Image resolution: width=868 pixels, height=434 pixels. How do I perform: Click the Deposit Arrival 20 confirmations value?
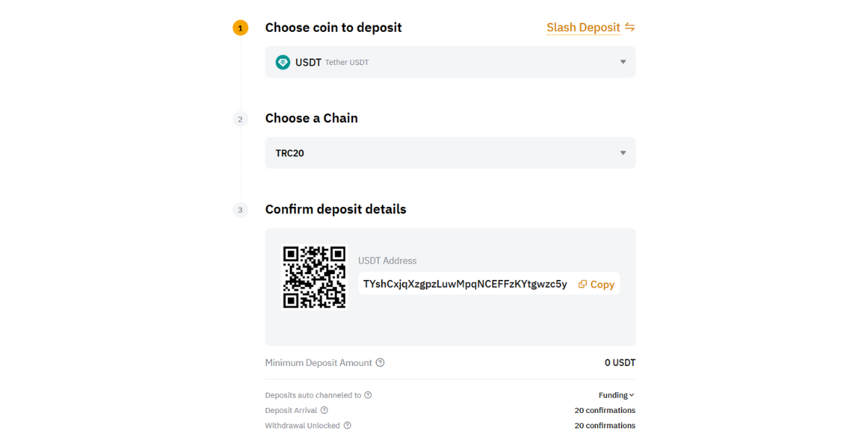(x=605, y=410)
